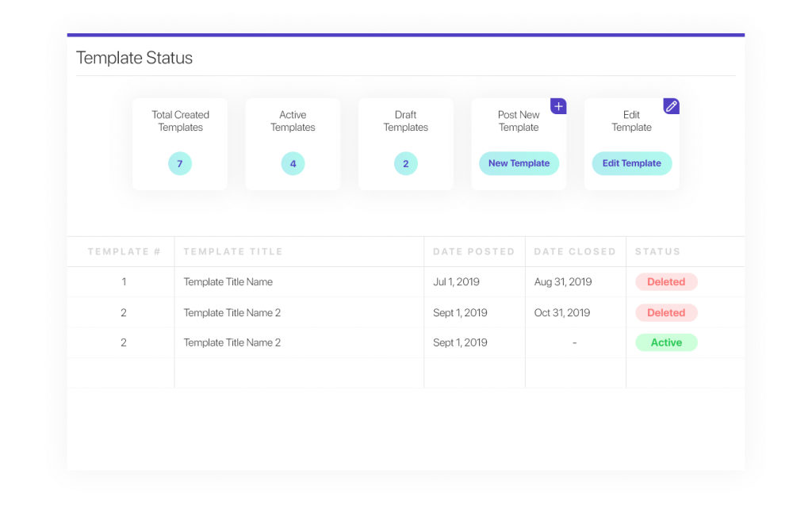
Task: Click the Deleted badge for Oct 31, 2019 row
Action: [666, 313]
